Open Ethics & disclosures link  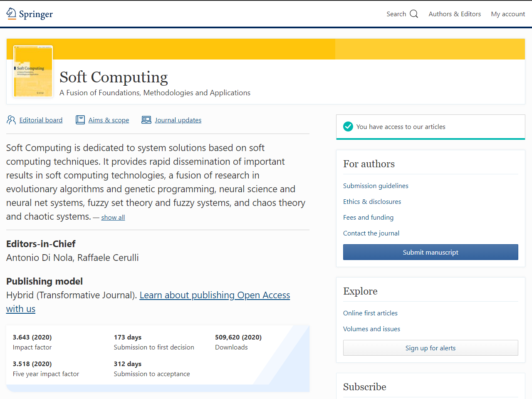point(372,202)
